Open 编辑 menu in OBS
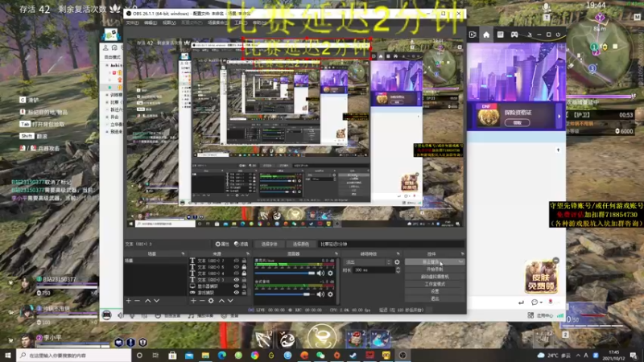The image size is (644, 362). [151, 23]
